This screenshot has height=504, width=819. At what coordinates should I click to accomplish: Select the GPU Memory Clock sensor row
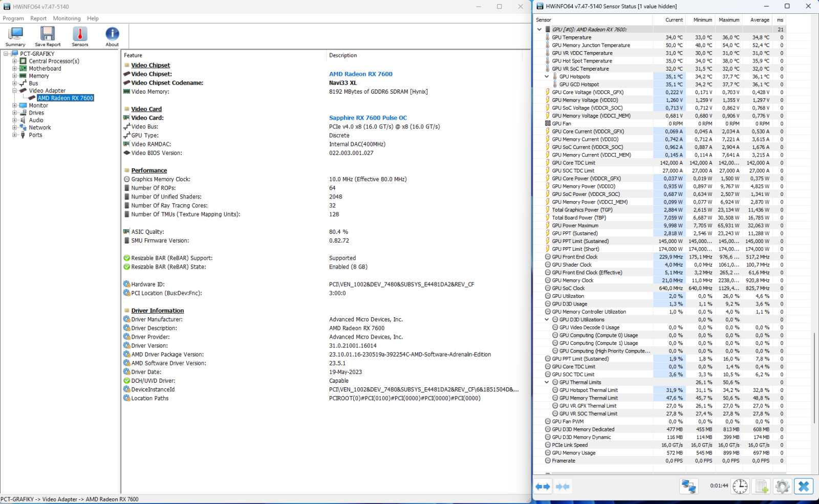pos(660,280)
